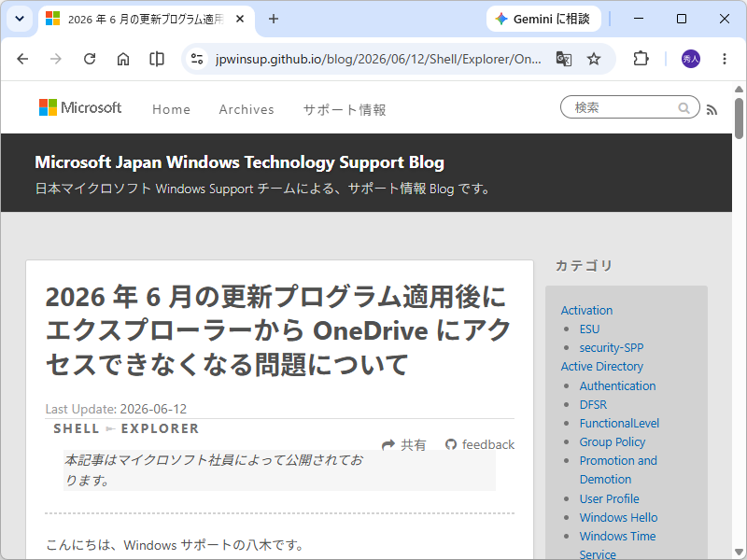Click the forward navigation arrow
This screenshot has width=747, height=560.
pyautogui.click(x=56, y=59)
